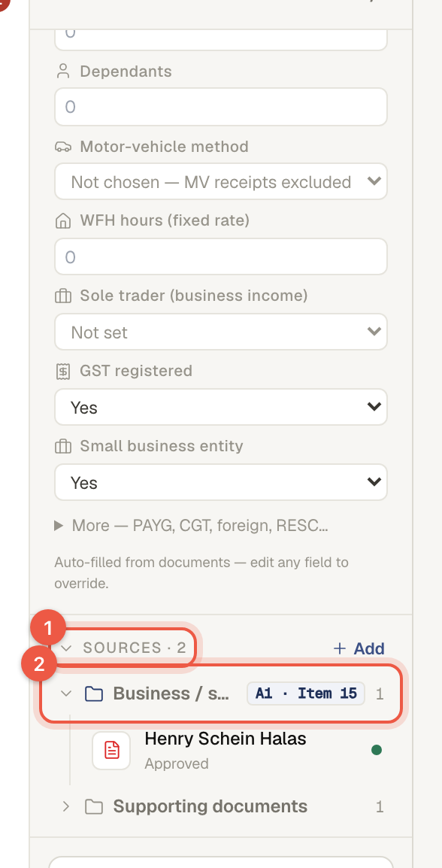Click the Add source button
Screen dimensions: 442x868
(x=359, y=648)
